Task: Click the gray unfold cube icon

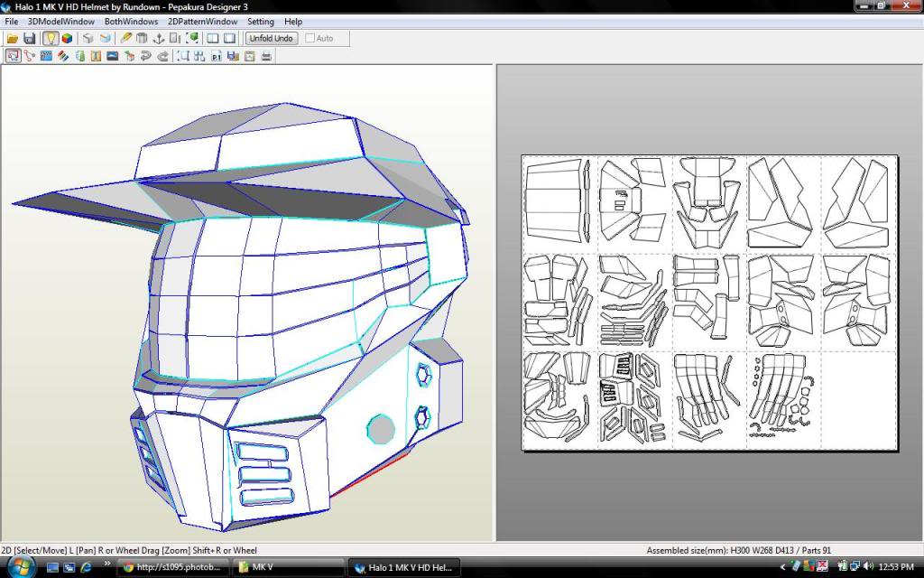Action: click(88, 38)
